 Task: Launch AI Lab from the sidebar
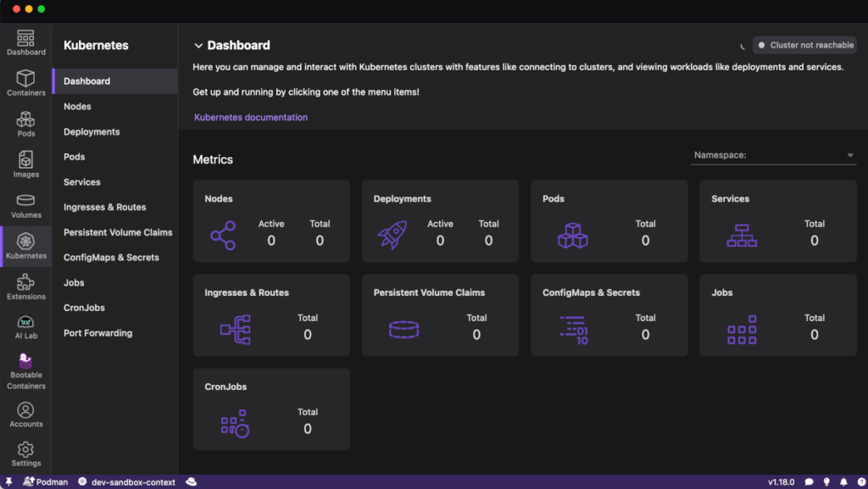coord(26,326)
